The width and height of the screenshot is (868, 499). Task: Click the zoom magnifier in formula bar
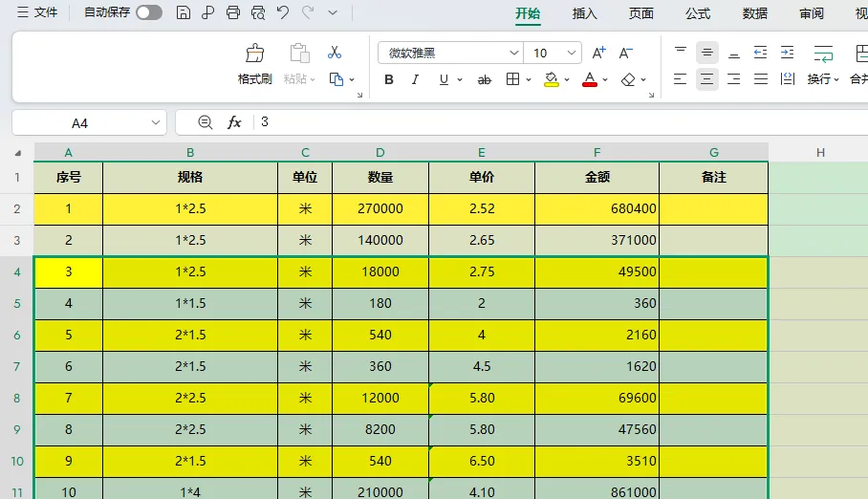205,121
